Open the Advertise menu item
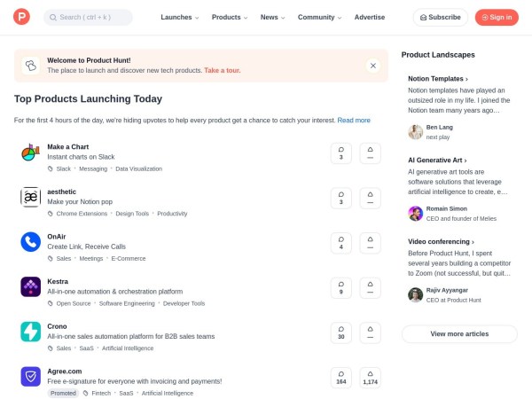Screen dimensions: 532x399 click(x=370, y=17)
